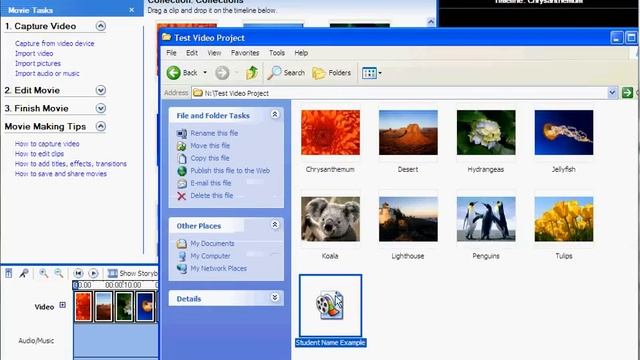640x360 pixels.
Task: Select the Hydrangeas picture thumbnail
Action: [486, 133]
